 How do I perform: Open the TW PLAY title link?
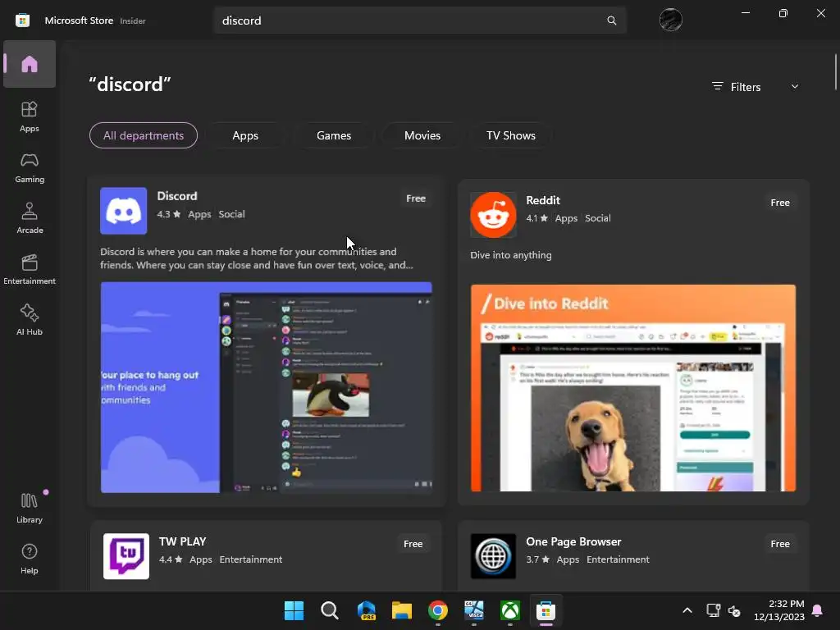183,541
